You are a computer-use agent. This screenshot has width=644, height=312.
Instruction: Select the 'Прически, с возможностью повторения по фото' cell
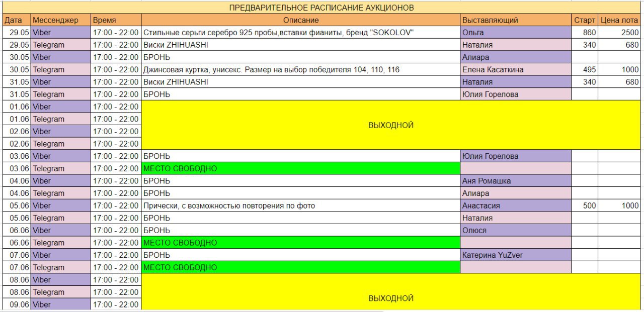click(x=301, y=205)
